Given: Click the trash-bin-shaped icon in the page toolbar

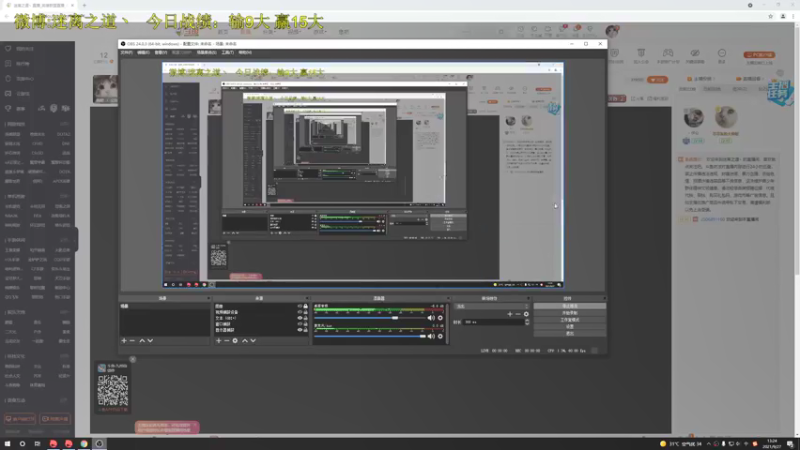Looking at the screenshot, I should click(x=641, y=53).
